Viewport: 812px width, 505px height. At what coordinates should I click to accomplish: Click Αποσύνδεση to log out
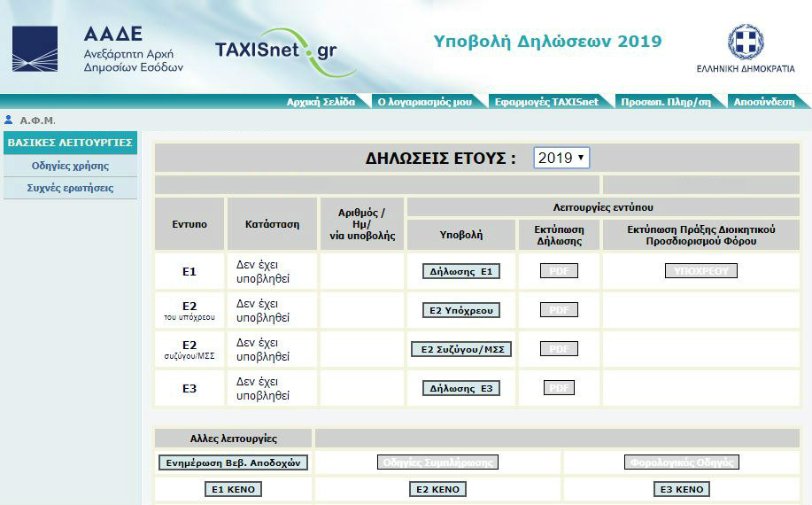(764, 102)
